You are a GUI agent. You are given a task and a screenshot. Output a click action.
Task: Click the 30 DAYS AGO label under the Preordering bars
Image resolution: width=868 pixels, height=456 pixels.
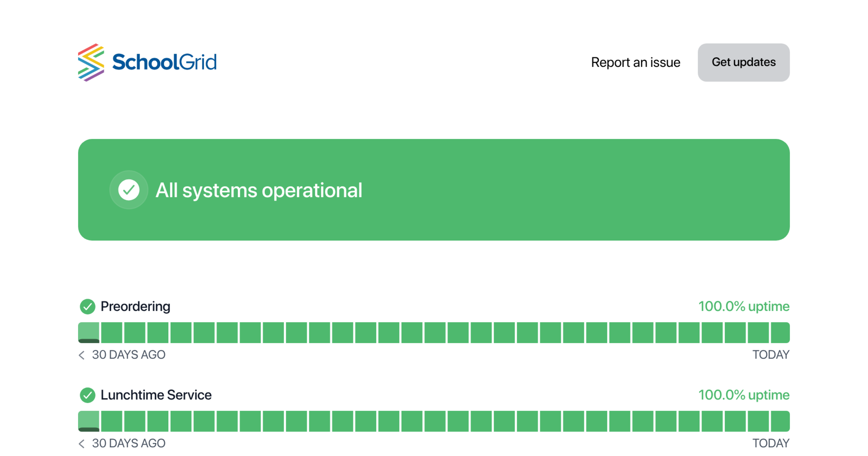coord(128,355)
